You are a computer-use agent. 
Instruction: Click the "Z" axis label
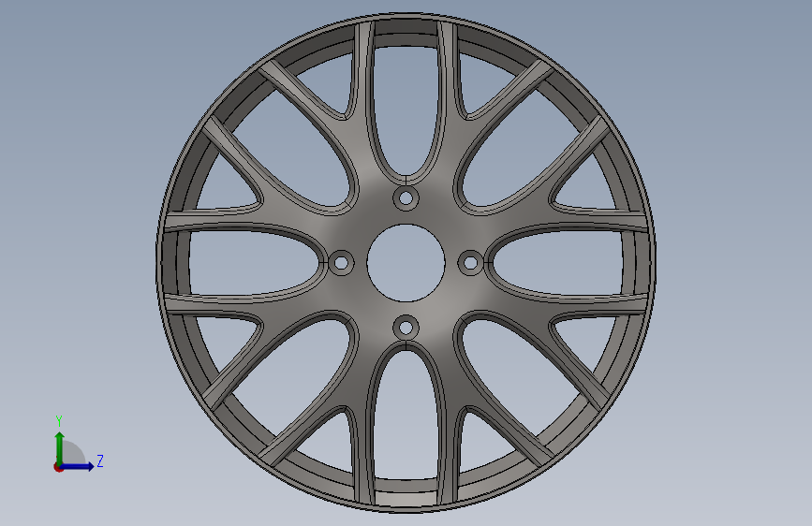pos(100,461)
